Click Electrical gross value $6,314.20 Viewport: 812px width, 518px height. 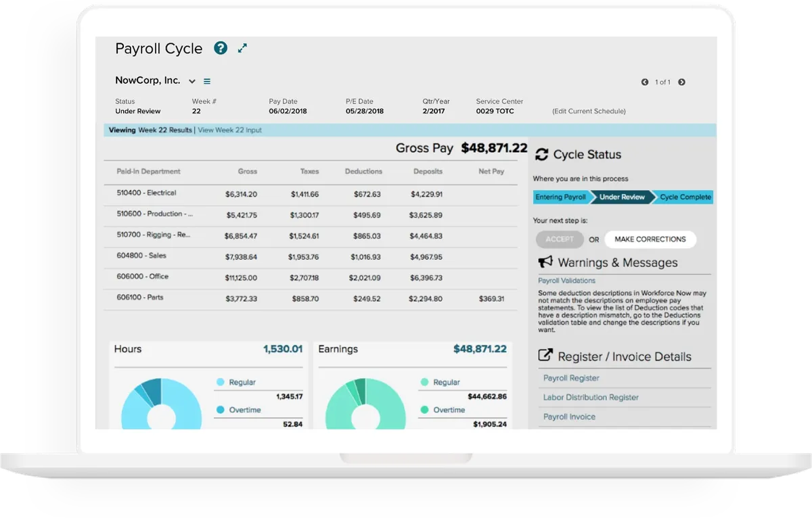point(241,195)
